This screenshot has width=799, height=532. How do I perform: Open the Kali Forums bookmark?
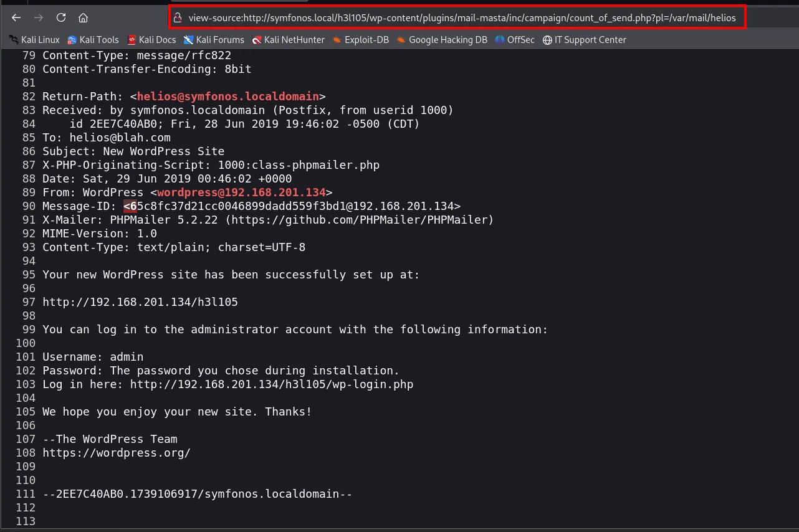214,40
